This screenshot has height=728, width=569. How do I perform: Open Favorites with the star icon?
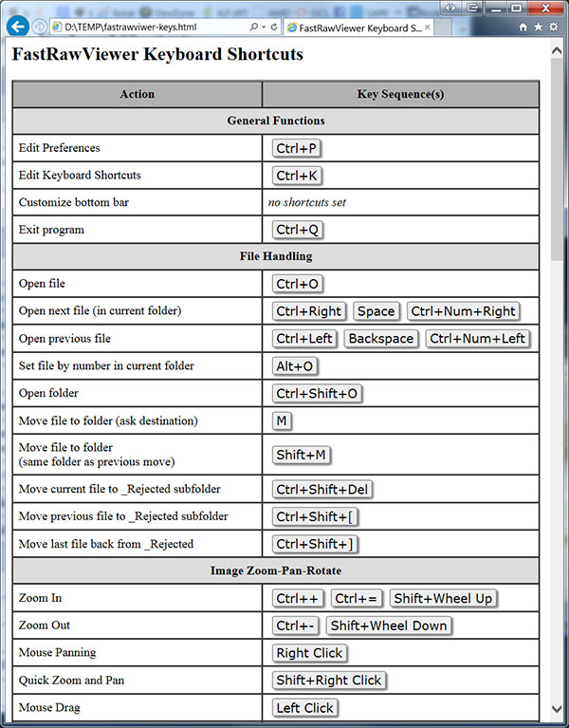(x=538, y=28)
